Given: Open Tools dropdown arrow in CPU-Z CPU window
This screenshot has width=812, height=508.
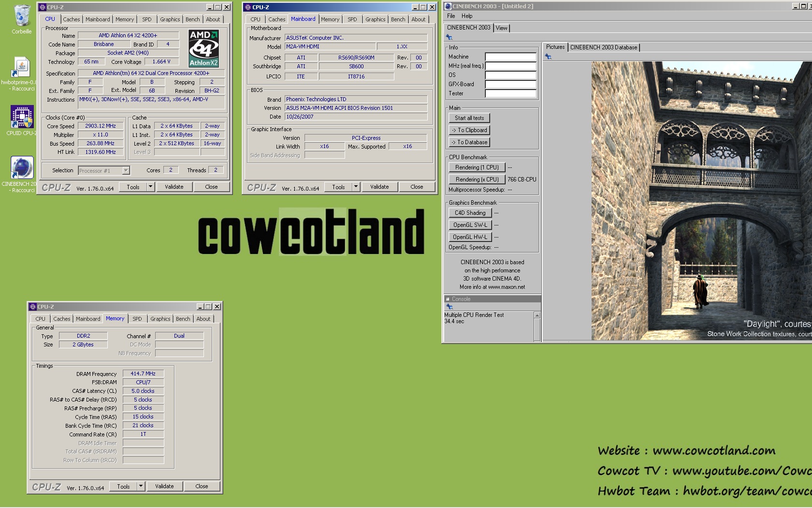Looking at the screenshot, I should [x=150, y=187].
